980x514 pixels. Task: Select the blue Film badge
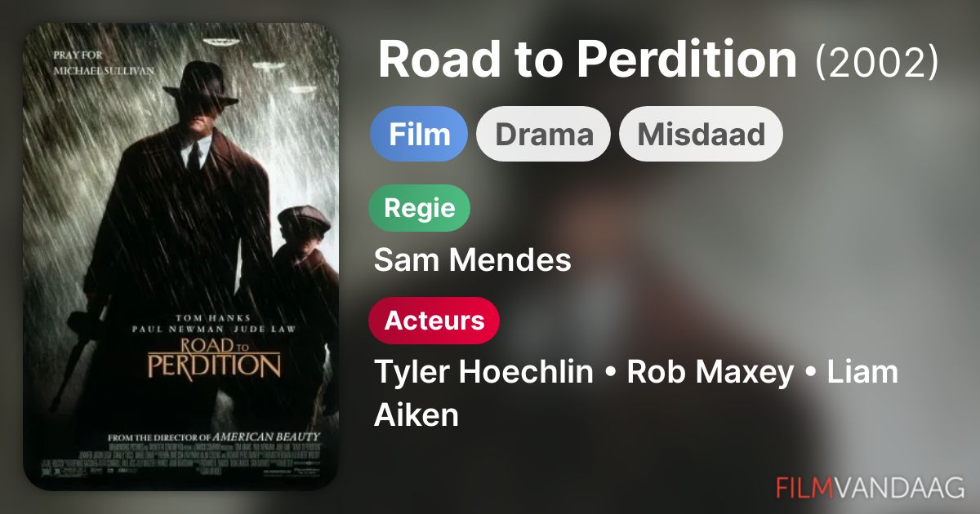[x=419, y=134]
